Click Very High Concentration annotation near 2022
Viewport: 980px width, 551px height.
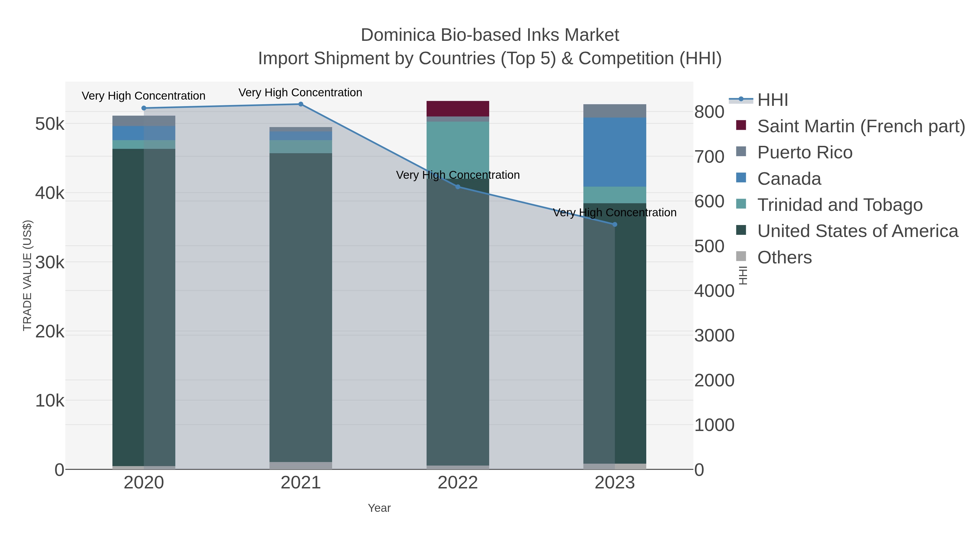coord(458,175)
